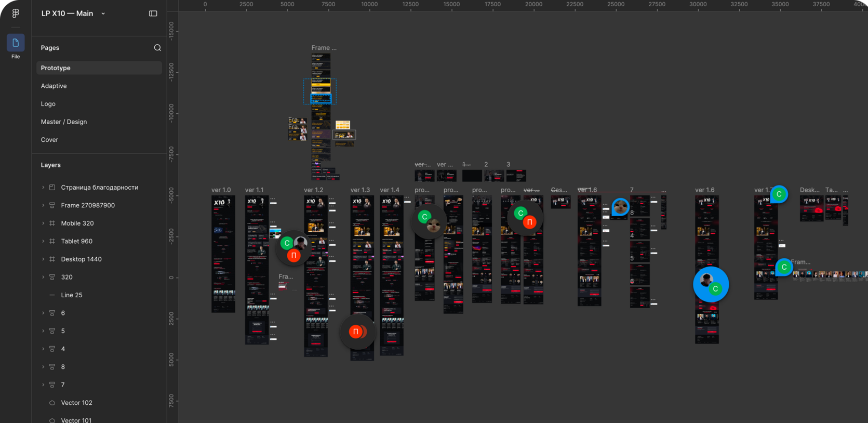
Task: Select the Line 25 layer name
Action: tap(72, 295)
